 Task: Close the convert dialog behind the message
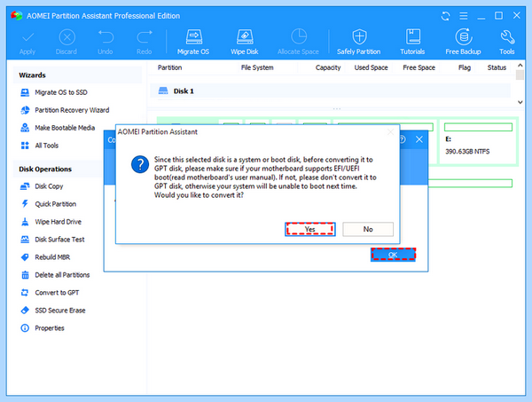[x=419, y=139]
